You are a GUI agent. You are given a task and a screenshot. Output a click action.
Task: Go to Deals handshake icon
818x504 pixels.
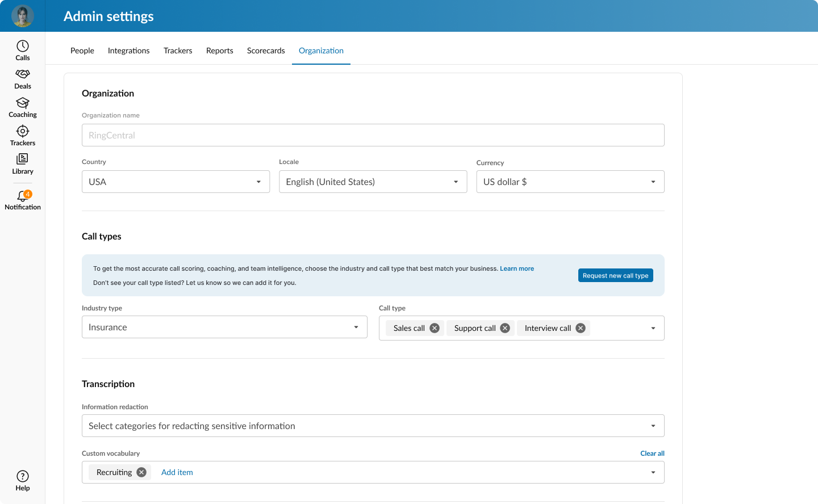tap(23, 74)
